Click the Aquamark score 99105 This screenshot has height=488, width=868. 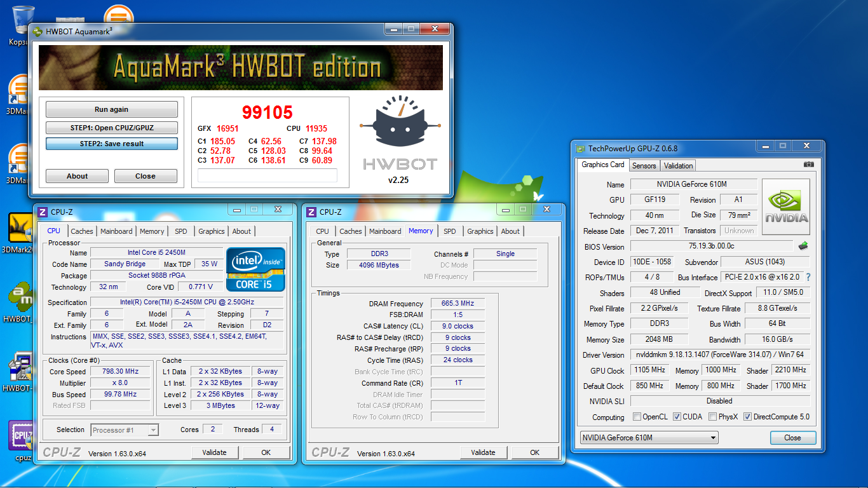(268, 112)
